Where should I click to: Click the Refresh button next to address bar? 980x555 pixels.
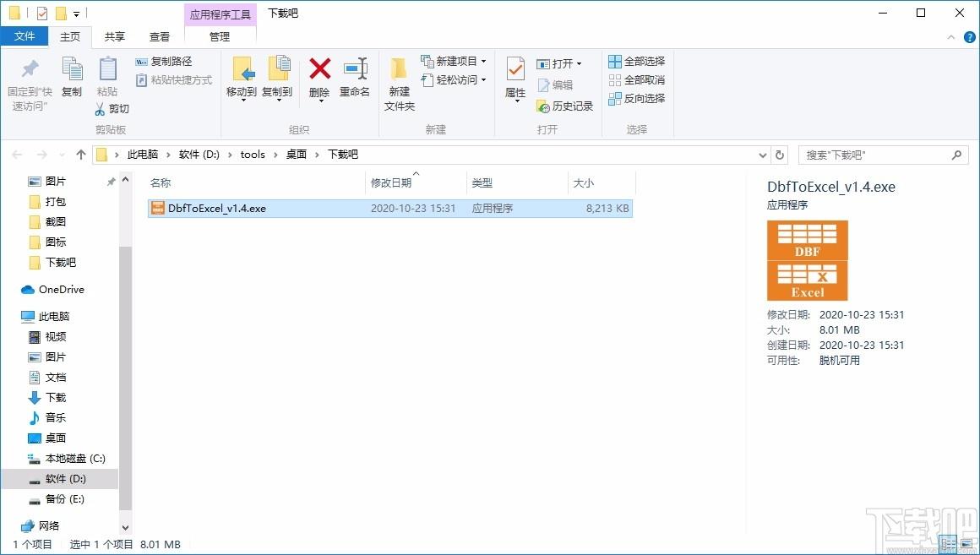780,155
